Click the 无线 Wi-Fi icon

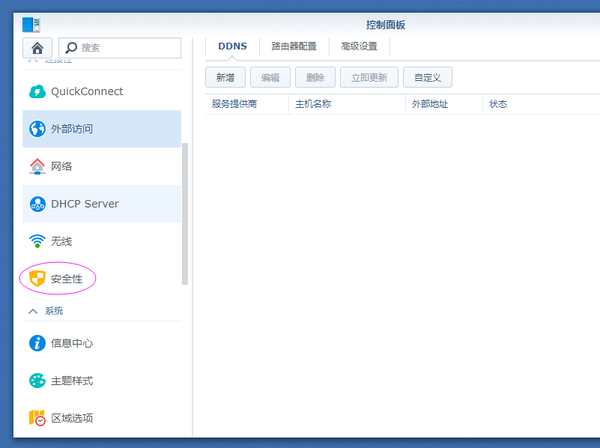38,241
